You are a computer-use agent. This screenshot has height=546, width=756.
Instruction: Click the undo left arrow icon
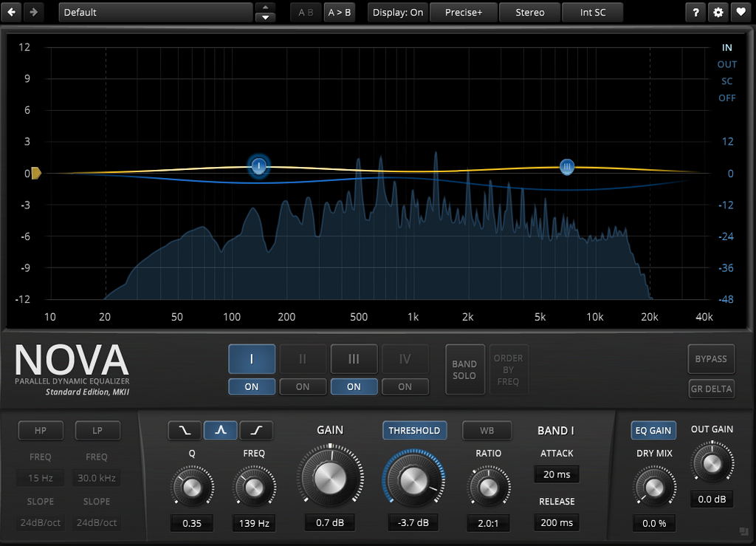tap(12, 12)
